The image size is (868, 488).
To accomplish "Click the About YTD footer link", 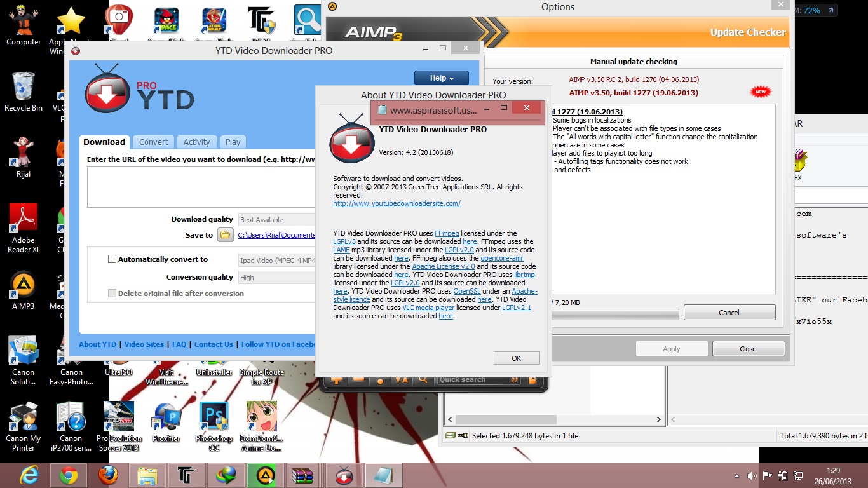I will tap(98, 344).
